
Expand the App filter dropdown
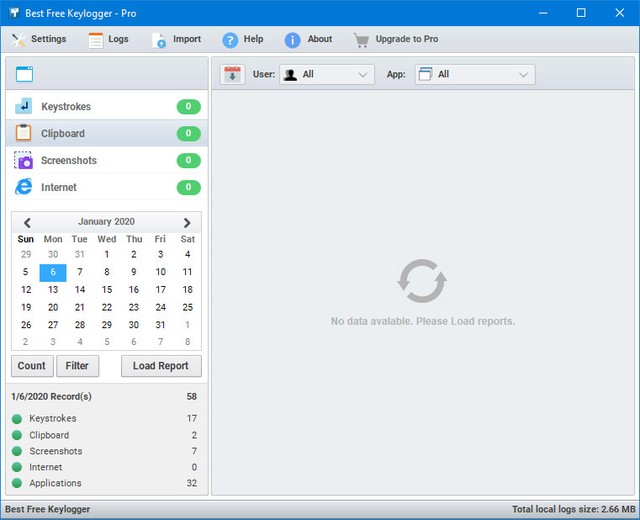coord(474,75)
